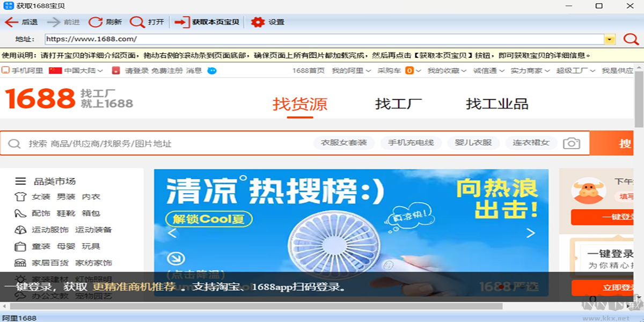Click inside the 地址 address input field

pyautogui.click(x=268, y=39)
